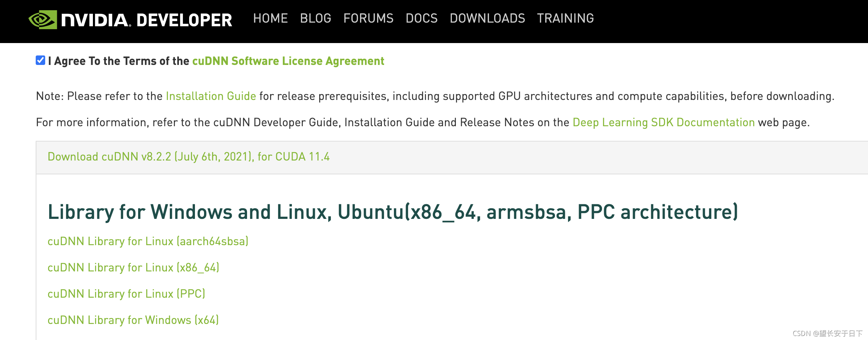868x340 pixels.
Task: Open the DOCS menu item
Action: click(422, 18)
